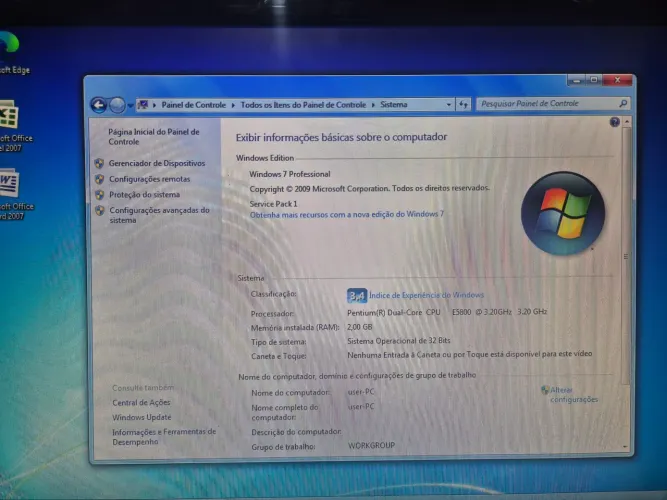Open Índice de Experiência do Windows

[x=426, y=295]
